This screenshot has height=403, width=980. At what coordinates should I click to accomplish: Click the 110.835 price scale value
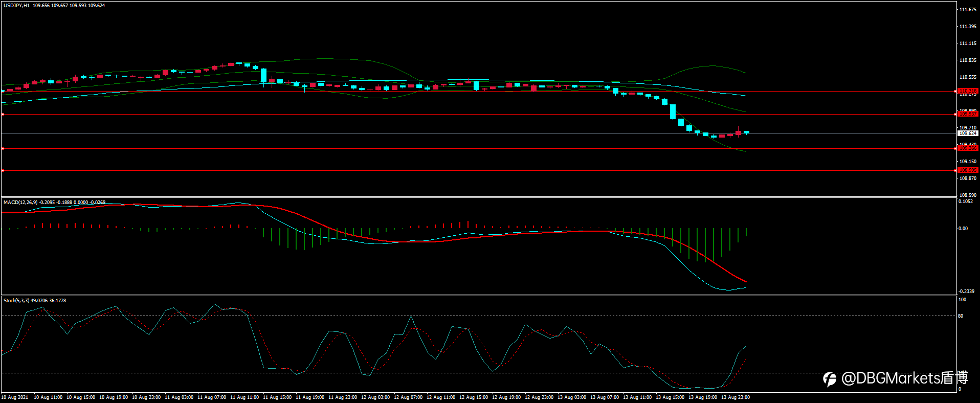(x=968, y=60)
